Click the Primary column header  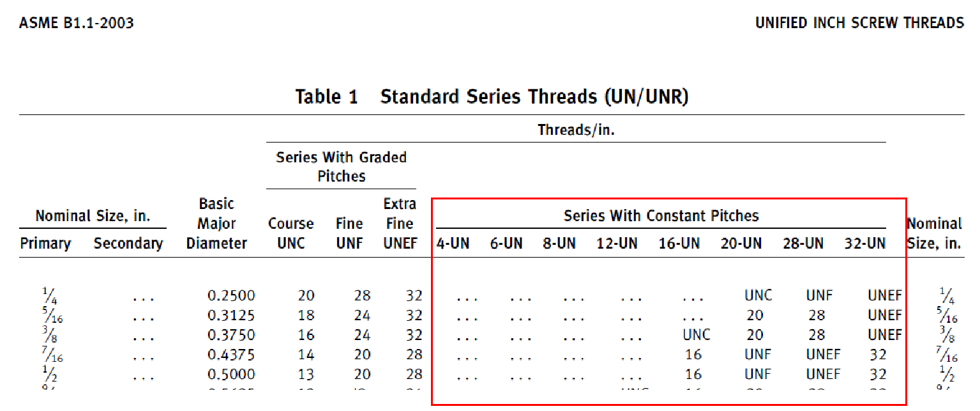click(x=46, y=244)
